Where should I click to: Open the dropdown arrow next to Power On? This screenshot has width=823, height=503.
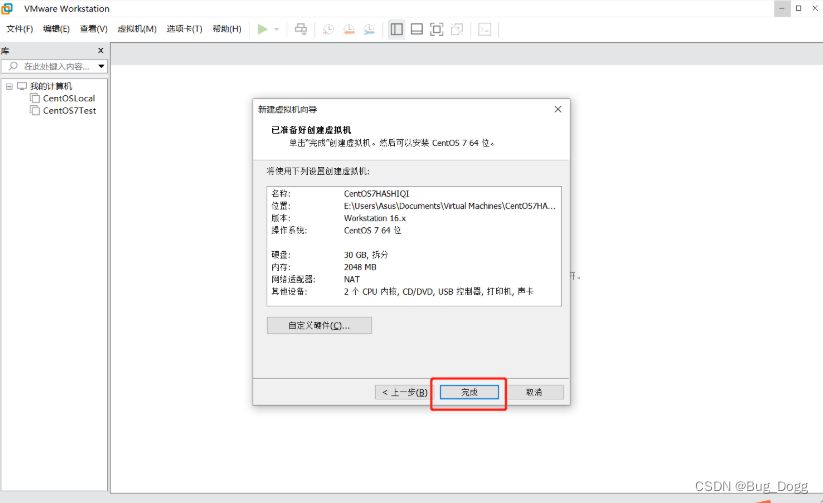[277, 29]
